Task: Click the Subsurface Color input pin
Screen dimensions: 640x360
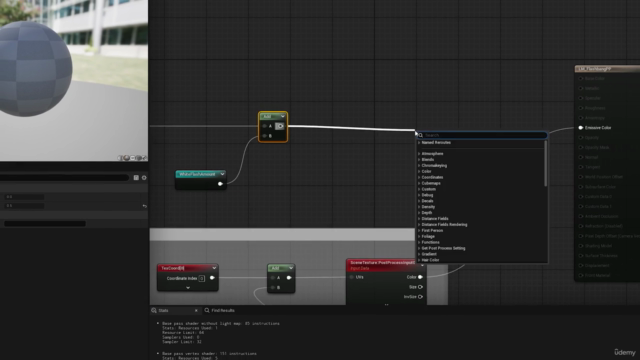Action: pos(580,187)
